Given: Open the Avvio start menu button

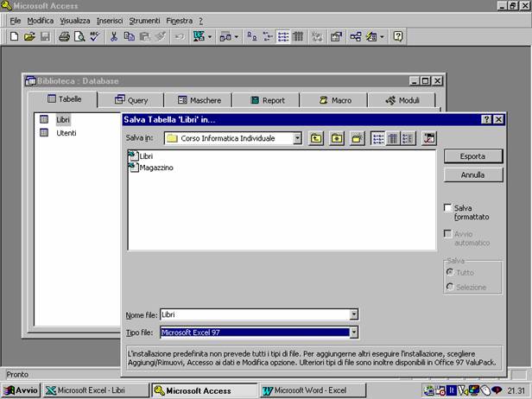Looking at the screenshot, I should (x=21, y=390).
